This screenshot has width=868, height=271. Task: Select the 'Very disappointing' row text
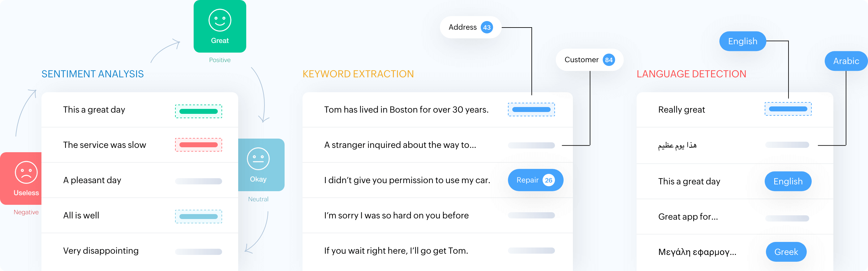101,251
